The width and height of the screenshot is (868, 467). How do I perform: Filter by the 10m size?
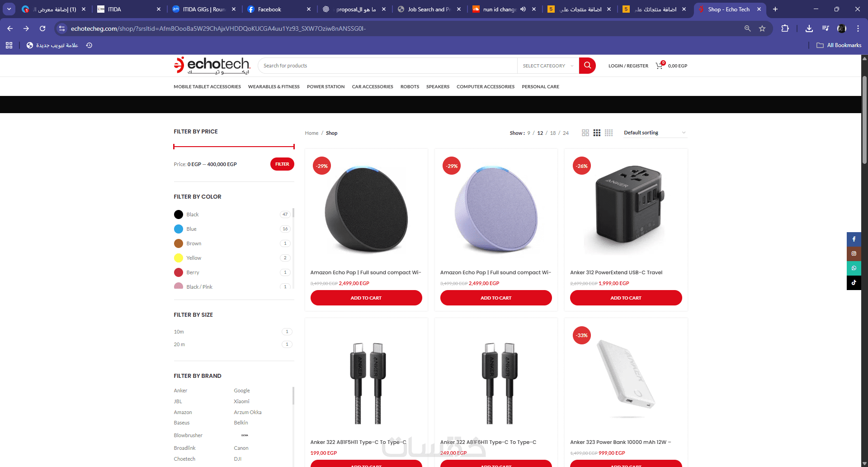pos(179,332)
